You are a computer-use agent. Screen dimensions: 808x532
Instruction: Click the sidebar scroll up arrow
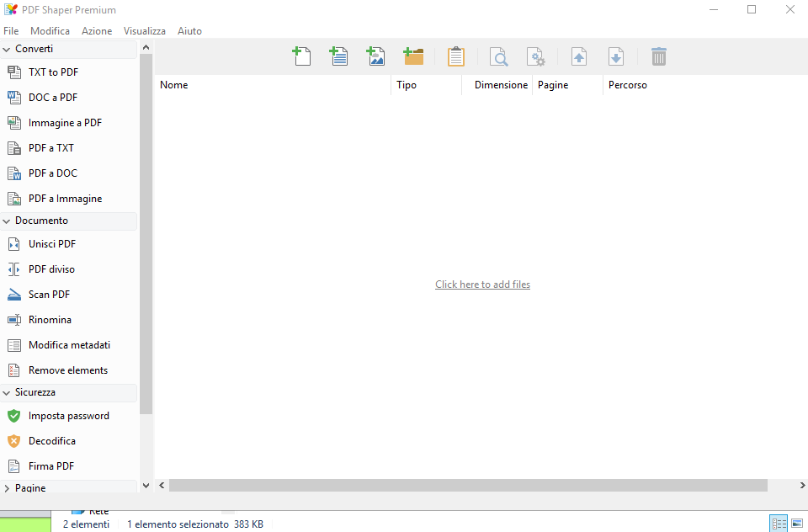point(146,47)
